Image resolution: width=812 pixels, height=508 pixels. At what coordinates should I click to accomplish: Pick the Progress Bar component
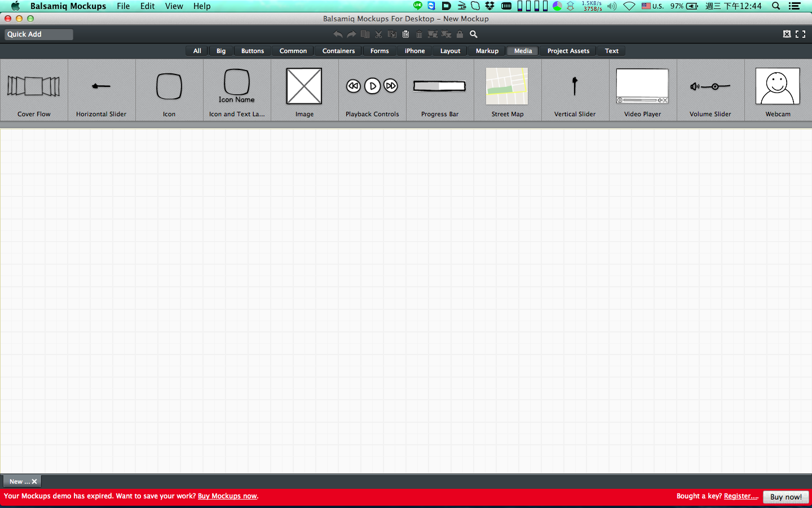[440, 90]
